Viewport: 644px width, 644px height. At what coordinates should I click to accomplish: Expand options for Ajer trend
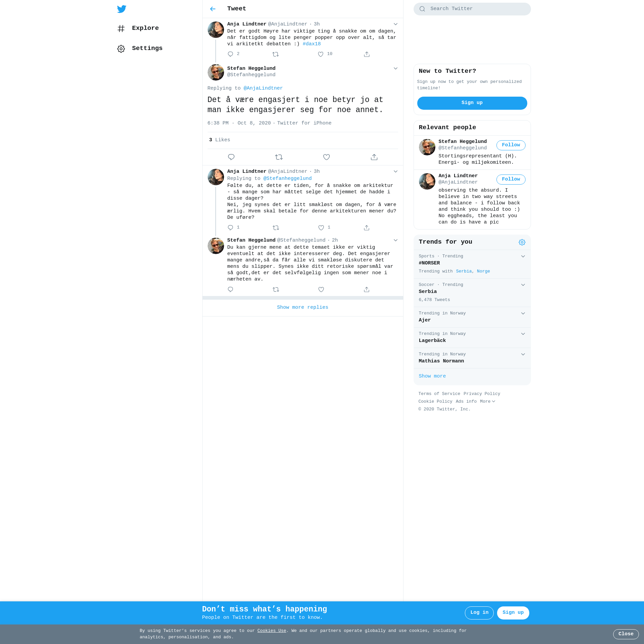click(x=523, y=313)
